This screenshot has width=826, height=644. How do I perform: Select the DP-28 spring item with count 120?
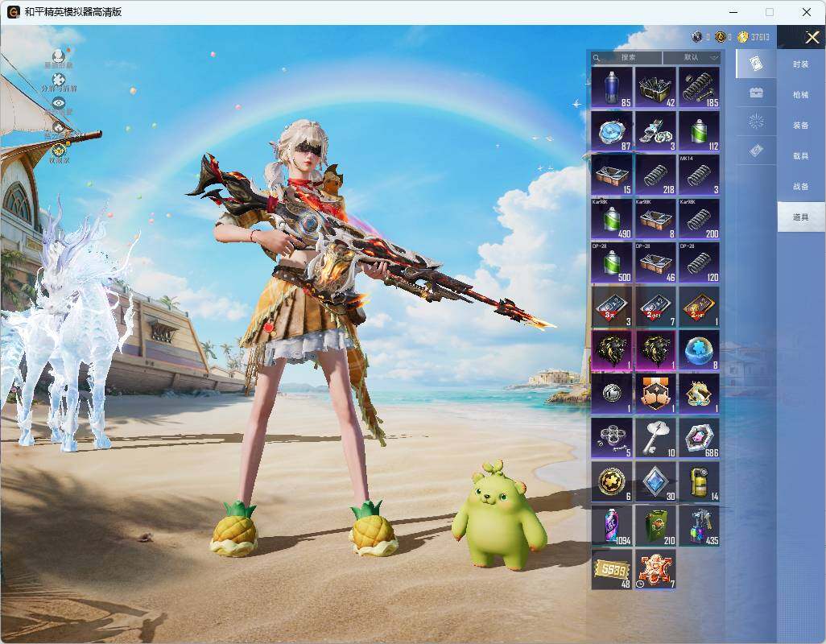click(699, 262)
